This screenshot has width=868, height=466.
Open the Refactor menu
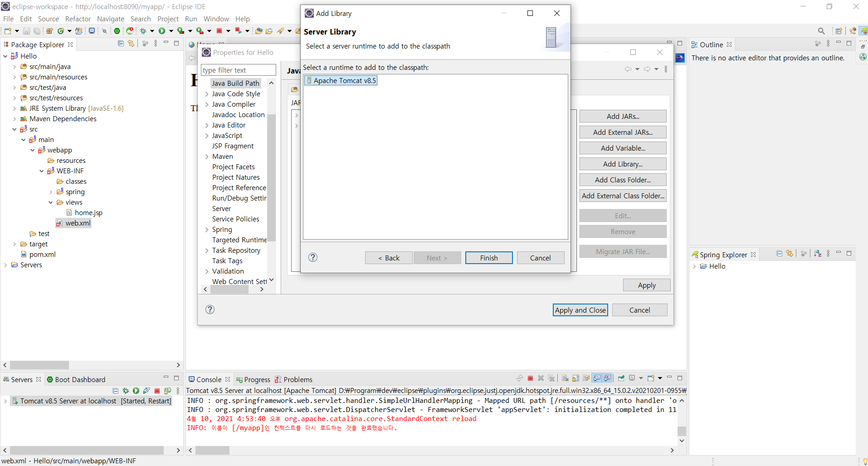(x=78, y=19)
